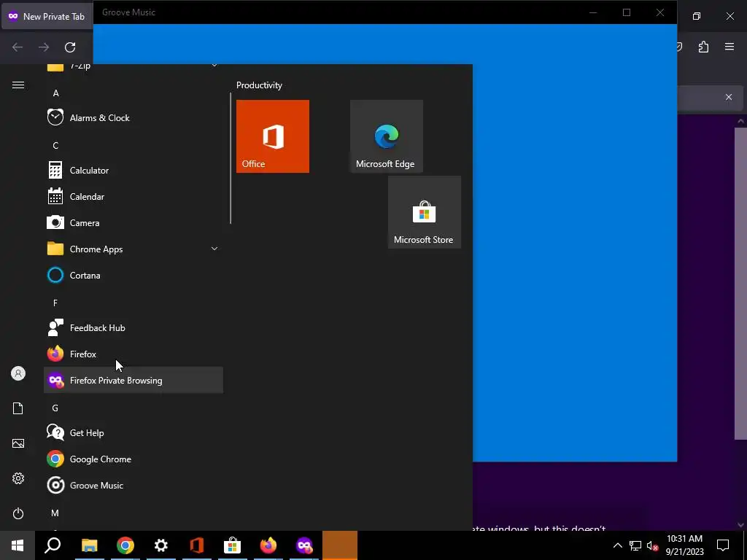
Task: Open Firefox extensions puzzle icon
Action: (x=704, y=47)
